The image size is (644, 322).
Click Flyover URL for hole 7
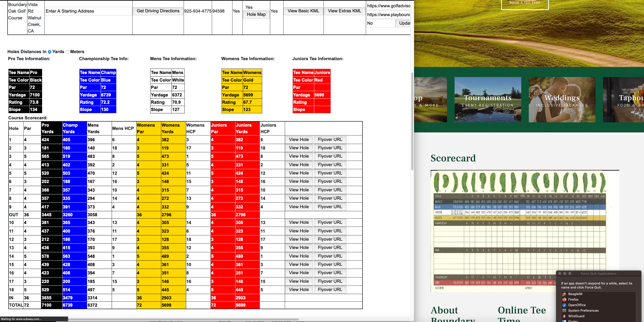pos(330,190)
